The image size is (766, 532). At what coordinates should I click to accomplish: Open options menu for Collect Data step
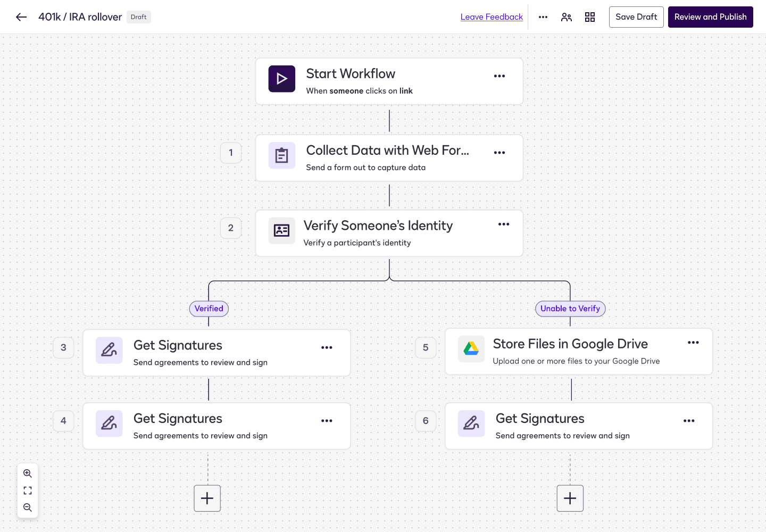499,153
